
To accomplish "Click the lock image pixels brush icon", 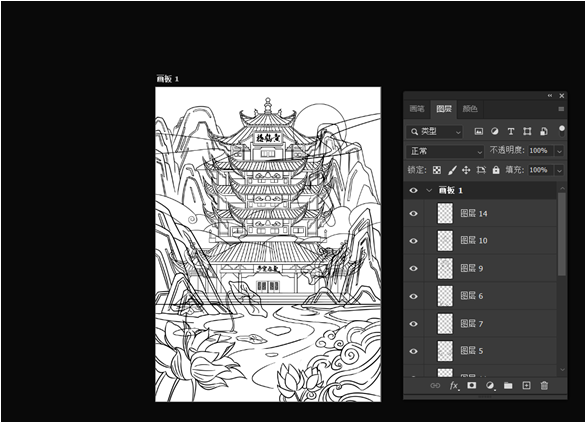I will pos(452,170).
